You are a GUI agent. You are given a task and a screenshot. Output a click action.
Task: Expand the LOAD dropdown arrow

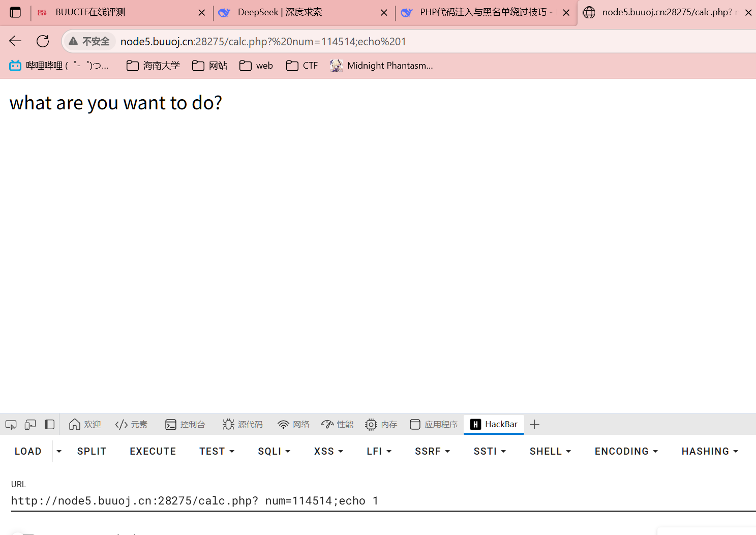59,452
